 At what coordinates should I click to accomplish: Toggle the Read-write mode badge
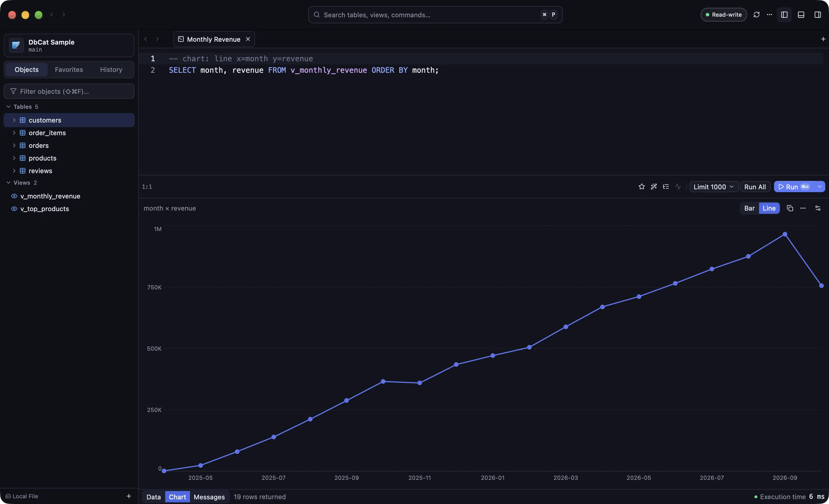pyautogui.click(x=724, y=15)
